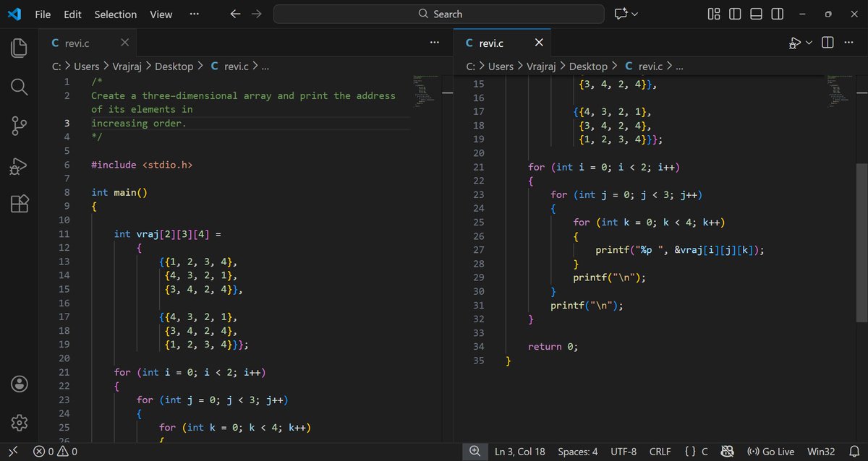This screenshot has width=868, height=461.
Task: Open the Source Control view
Action: coord(20,126)
